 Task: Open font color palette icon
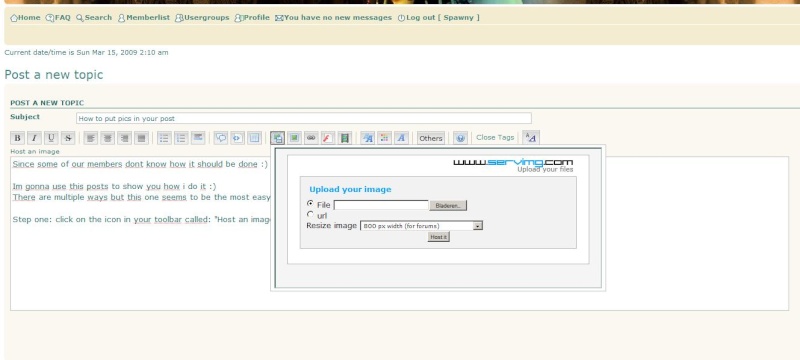pos(385,138)
